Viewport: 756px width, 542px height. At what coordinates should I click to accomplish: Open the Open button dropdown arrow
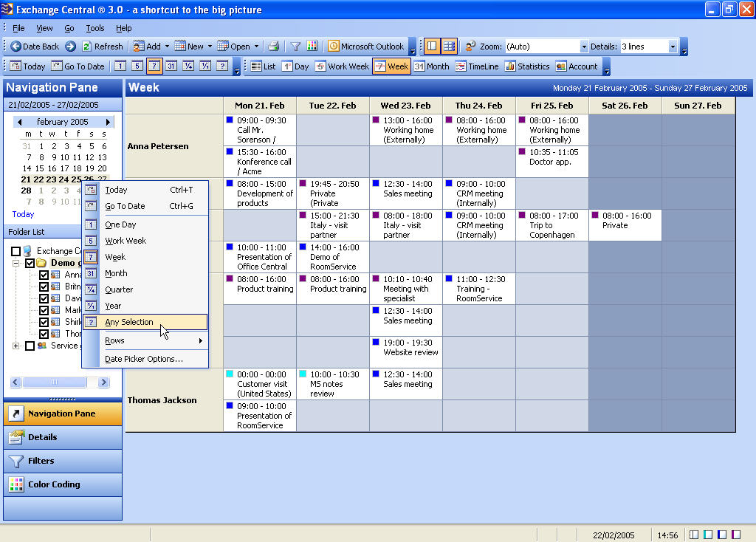(256, 47)
